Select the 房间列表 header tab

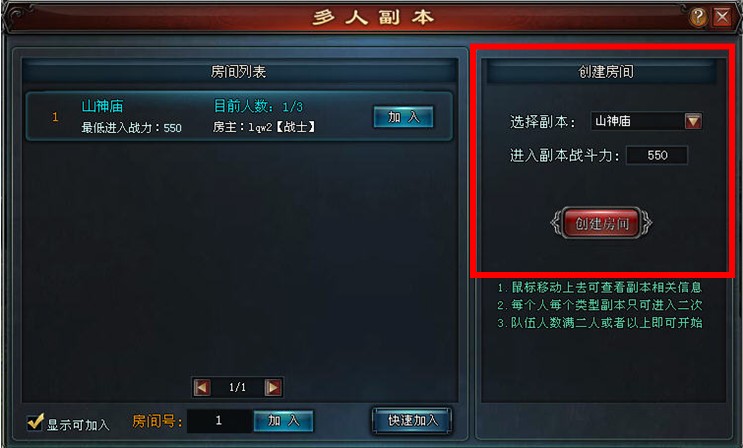point(239,72)
